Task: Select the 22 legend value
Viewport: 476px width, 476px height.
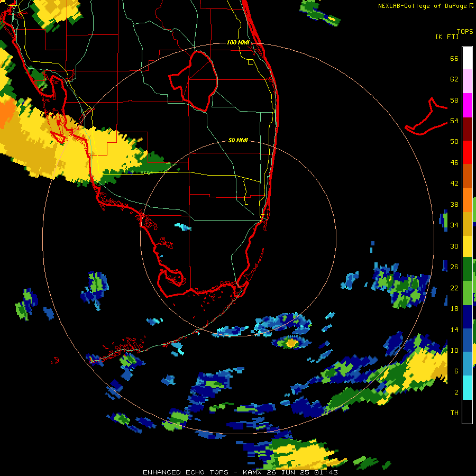Action: click(x=454, y=288)
